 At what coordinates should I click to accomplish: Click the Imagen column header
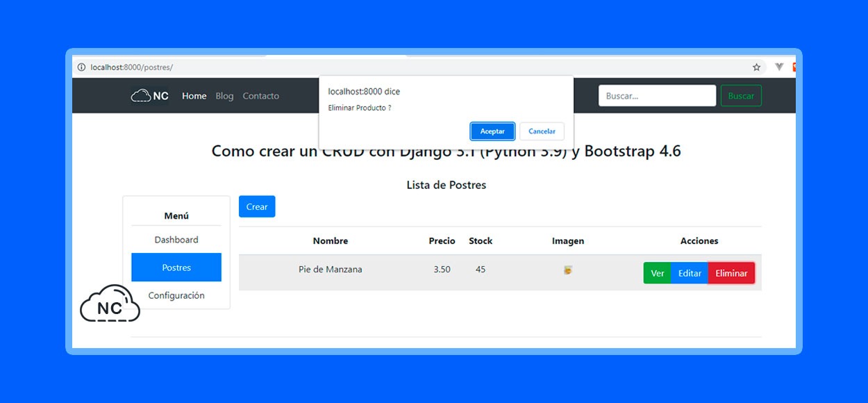coord(568,241)
